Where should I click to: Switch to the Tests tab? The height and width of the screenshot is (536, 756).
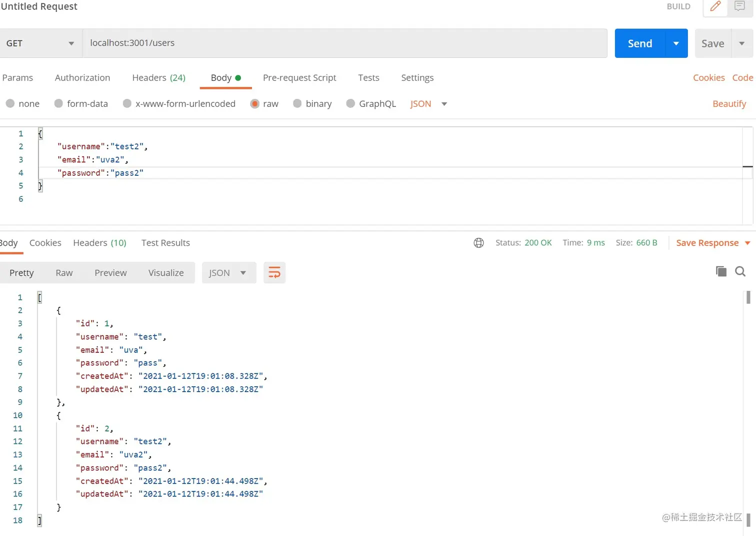click(368, 78)
